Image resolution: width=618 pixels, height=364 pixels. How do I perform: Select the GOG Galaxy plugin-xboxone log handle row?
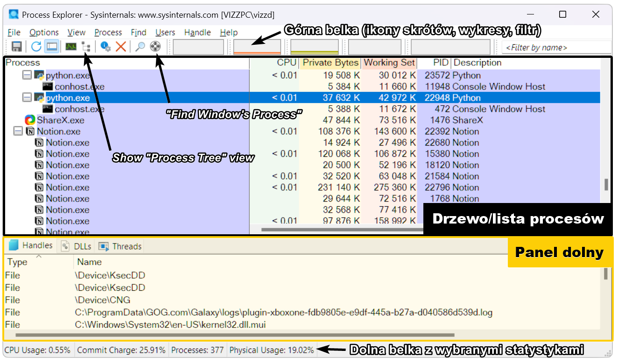point(302,312)
